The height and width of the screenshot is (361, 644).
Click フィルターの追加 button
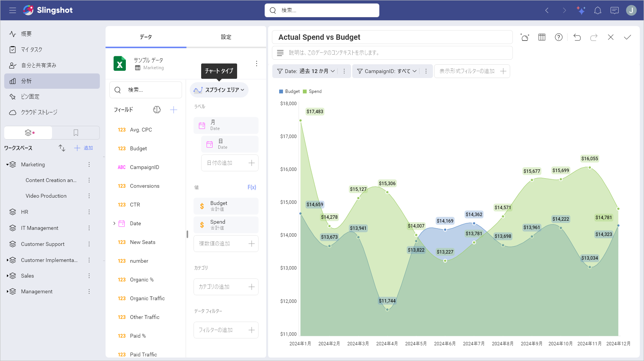(226, 330)
